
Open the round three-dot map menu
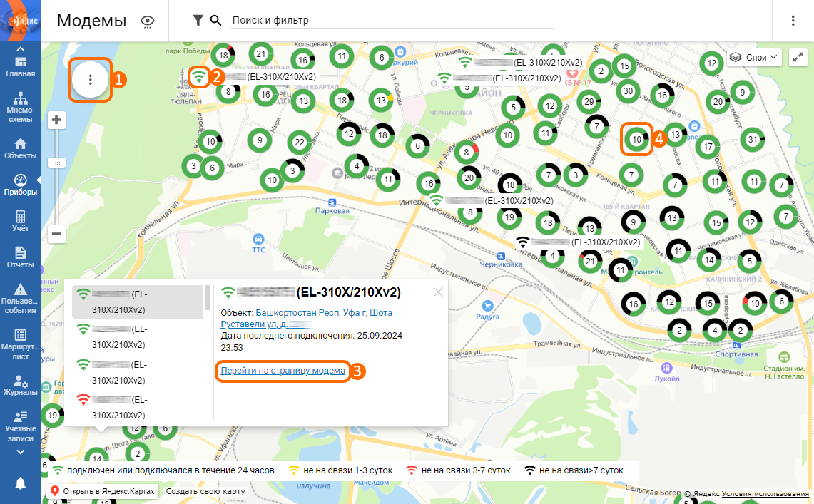[x=91, y=79]
